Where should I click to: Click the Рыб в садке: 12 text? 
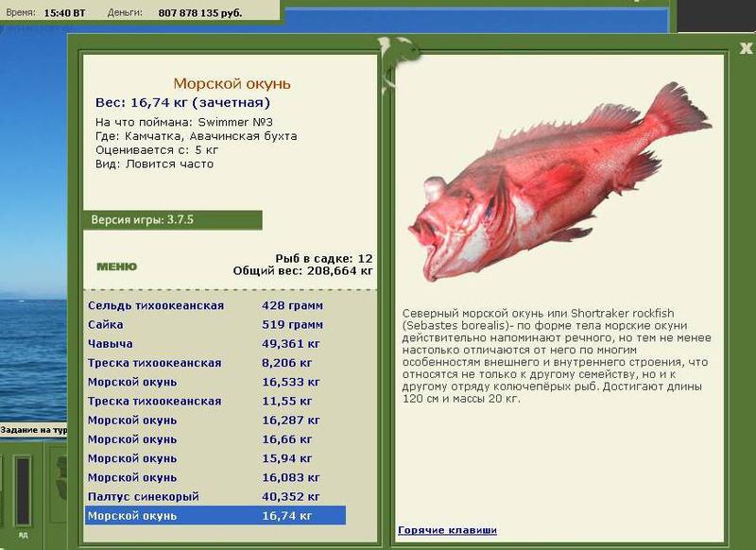point(324,259)
